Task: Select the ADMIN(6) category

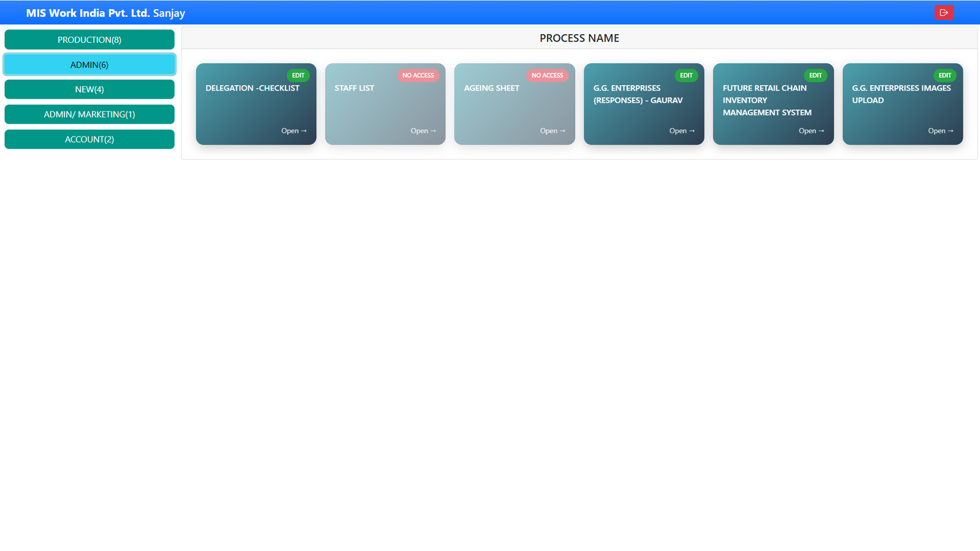Action: pyautogui.click(x=89, y=65)
